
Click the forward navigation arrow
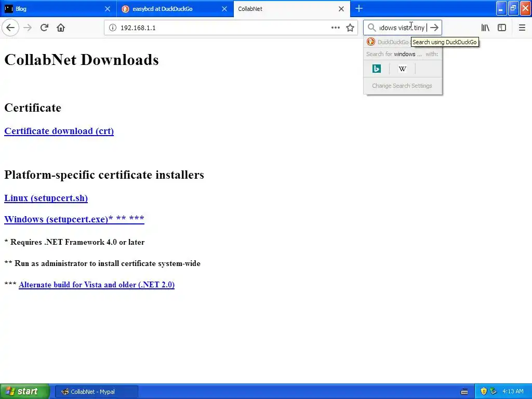(x=28, y=28)
